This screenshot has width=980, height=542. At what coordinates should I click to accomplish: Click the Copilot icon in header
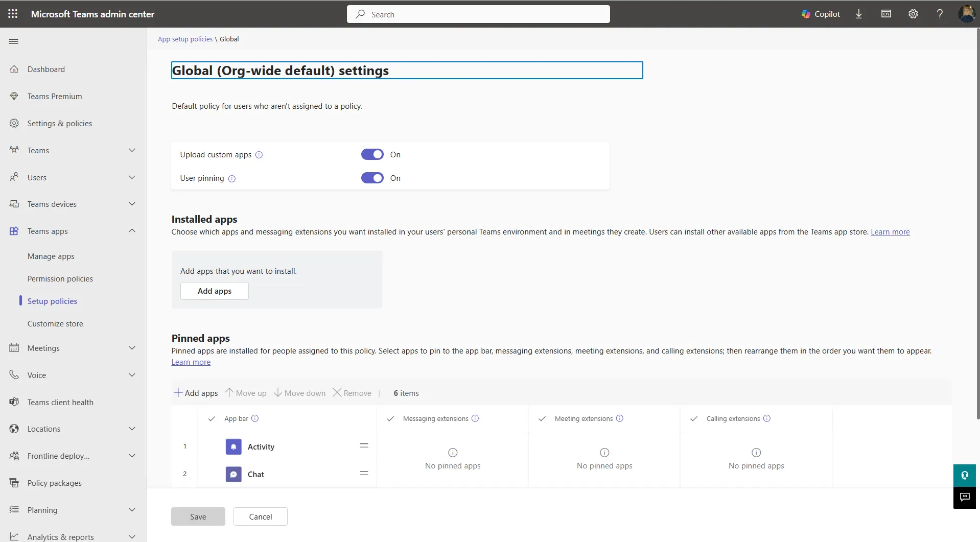[820, 14]
